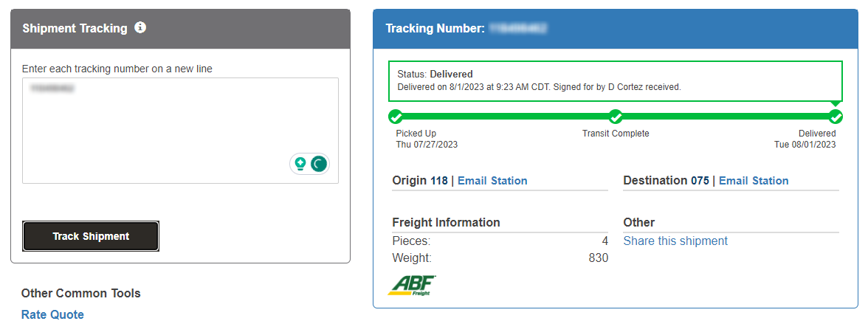Click progress bar between Transit Complete and Delivered
The height and width of the screenshot is (321, 868).
(x=726, y=117)
